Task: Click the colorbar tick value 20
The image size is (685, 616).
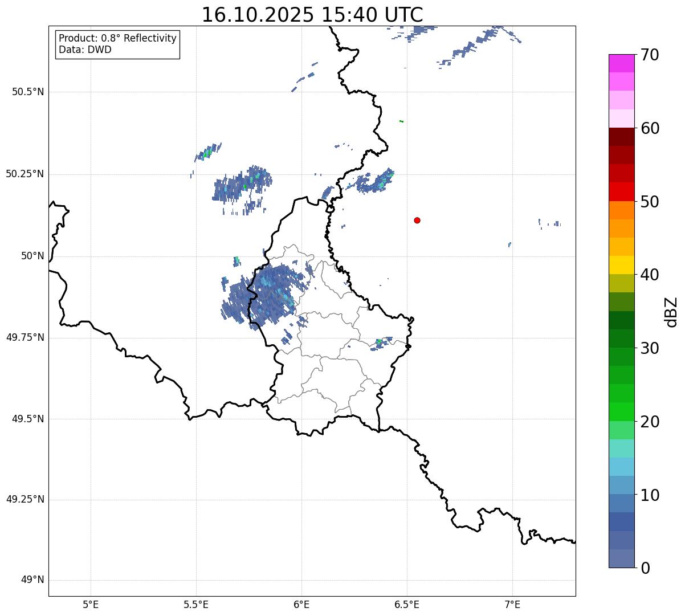Action: (x=650, y=422)
